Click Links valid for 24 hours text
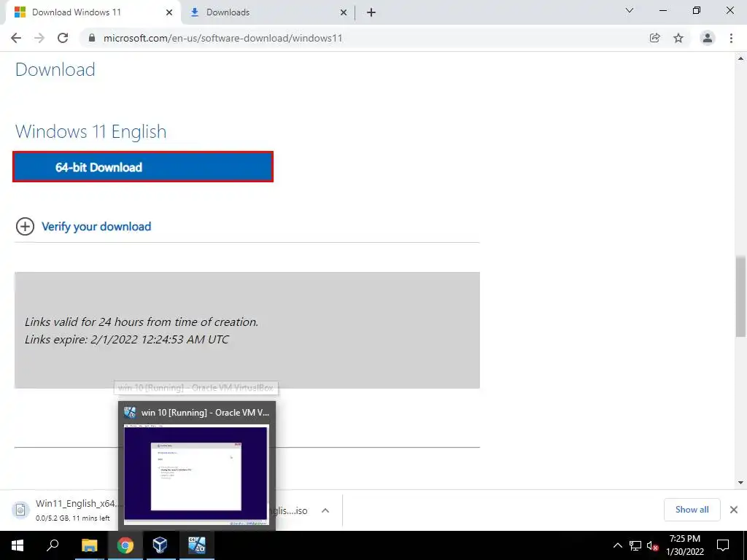Screen dimensions: 747x560 142,322
